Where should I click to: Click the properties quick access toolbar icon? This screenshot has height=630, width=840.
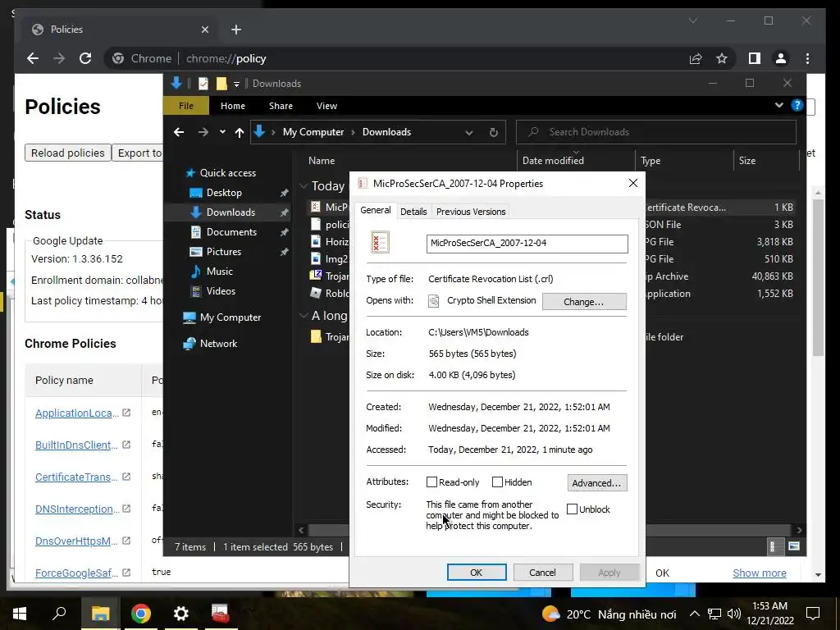(x=203, y=84)
